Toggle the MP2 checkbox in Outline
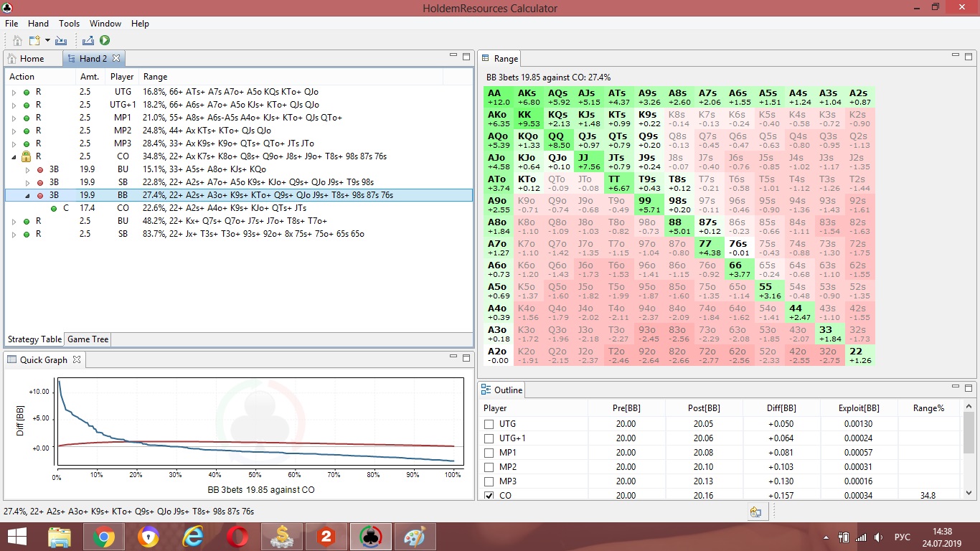The height and width of the screenshot is (551, 980). click(x=489, y=467)
